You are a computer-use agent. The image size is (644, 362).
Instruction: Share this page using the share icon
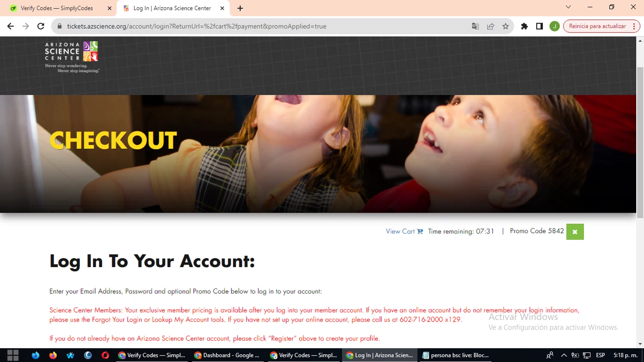[x=490, y=26]
